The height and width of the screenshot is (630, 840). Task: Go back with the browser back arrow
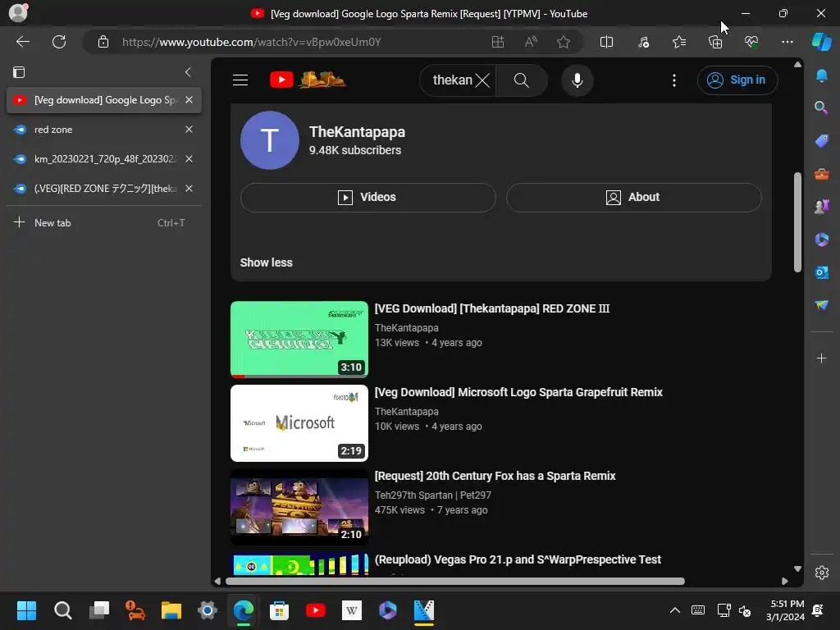point(22,42)
